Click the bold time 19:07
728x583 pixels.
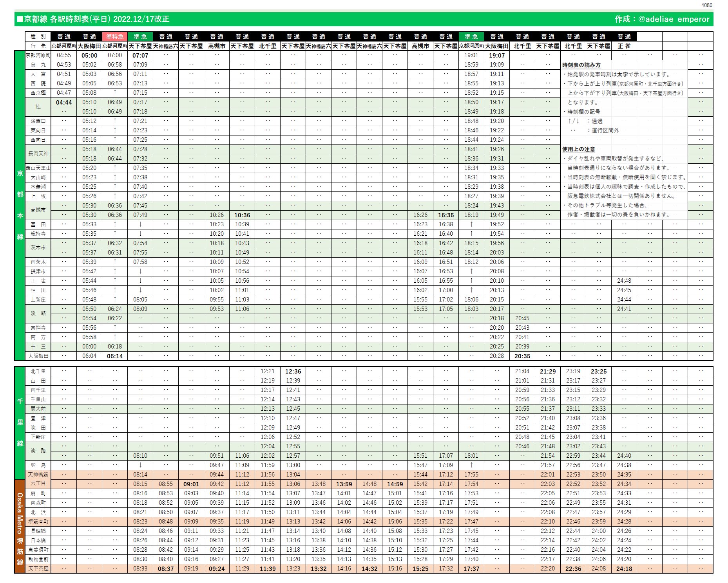coord(497,55)
